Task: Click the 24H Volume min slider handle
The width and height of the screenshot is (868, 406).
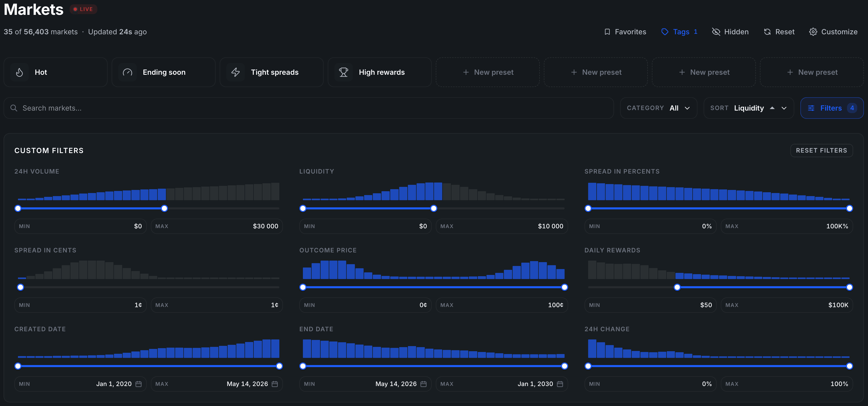Action: click(x=18, y=208)
